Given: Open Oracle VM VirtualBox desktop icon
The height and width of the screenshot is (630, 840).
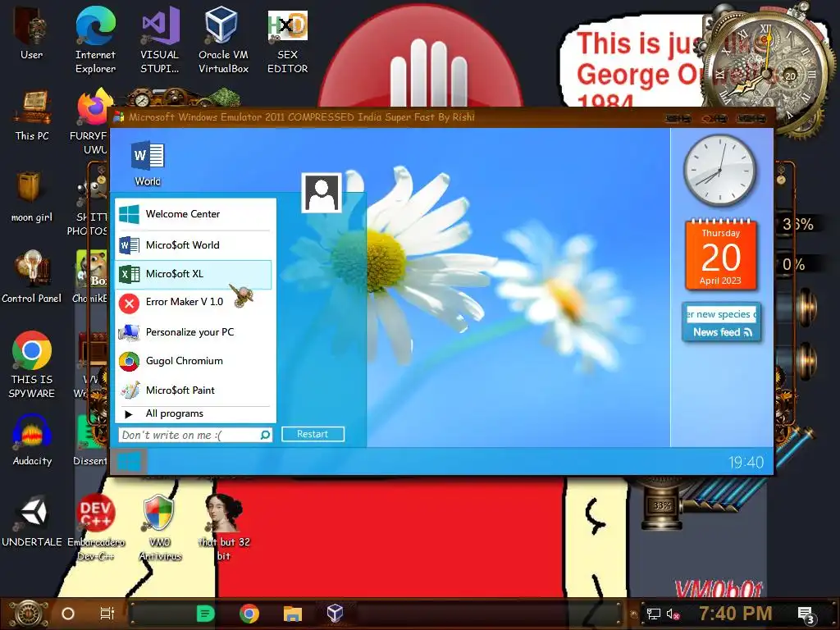Looking at the screenshot, I should [223, 40].
